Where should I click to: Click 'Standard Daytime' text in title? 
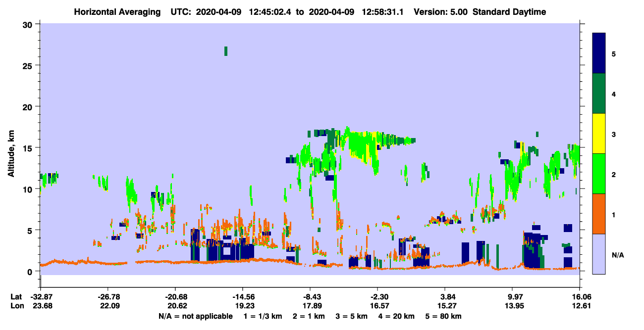coord(509,12)
